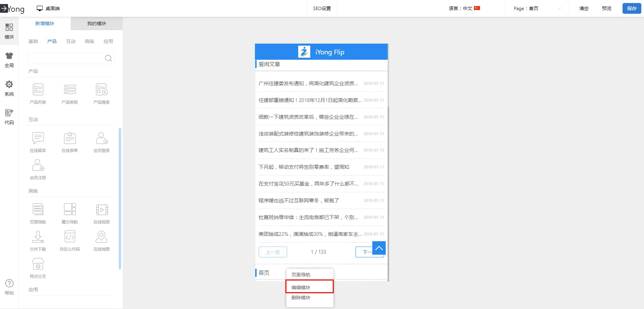This screenshot has height=309, width=644.
Task: Select the 在线视频 module icon
Action: point(102,210)
